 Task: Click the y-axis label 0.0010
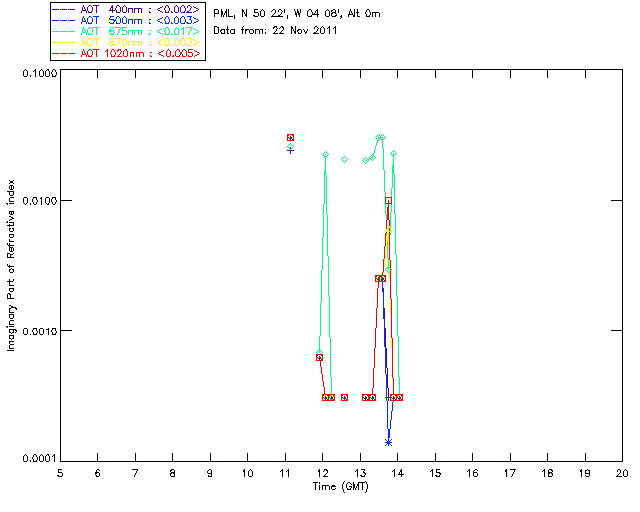point(40,331)
